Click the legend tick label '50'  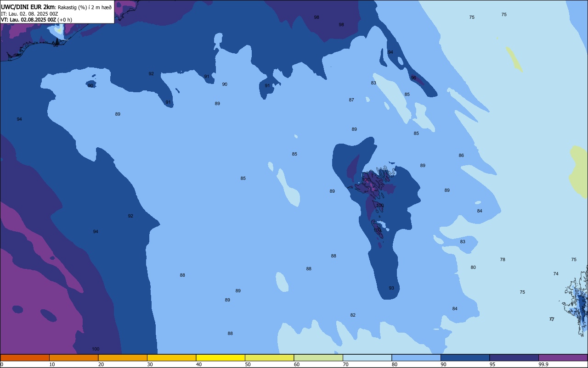tap(248, 364)
